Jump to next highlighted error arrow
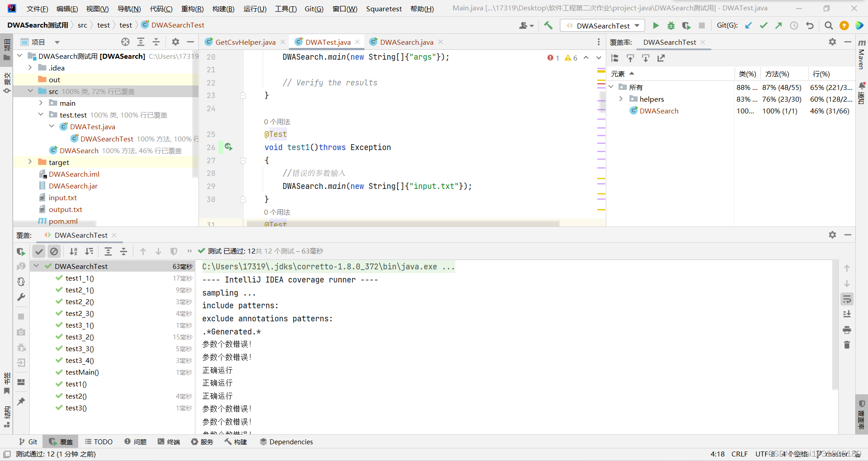The height and width of the screenshot is (461, 868). pos(599,57)
